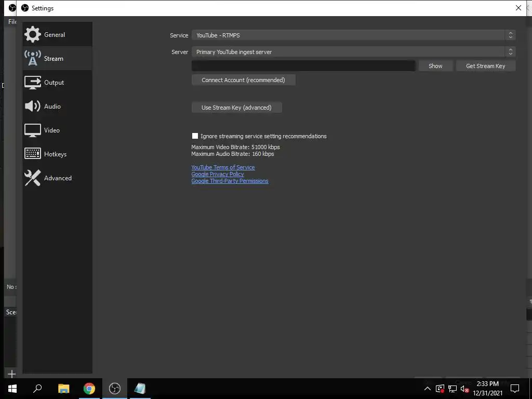Click the Get Stream Key button
The image size is (532, 399).
(x=486, y=66)
